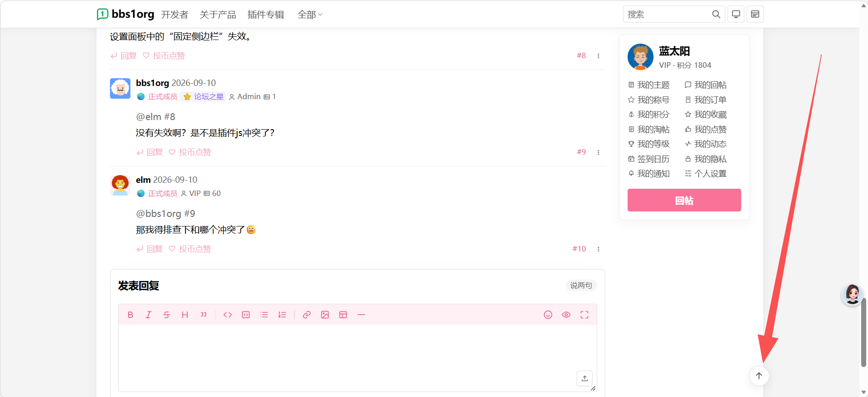Open more options menu for post #8

point(599,56)
